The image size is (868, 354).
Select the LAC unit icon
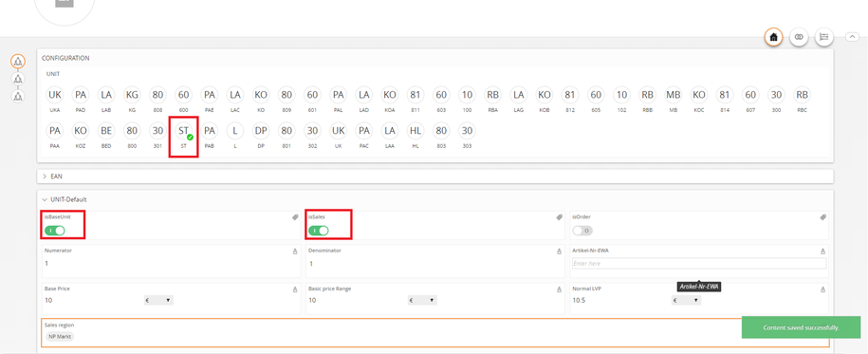coord(235,95)
